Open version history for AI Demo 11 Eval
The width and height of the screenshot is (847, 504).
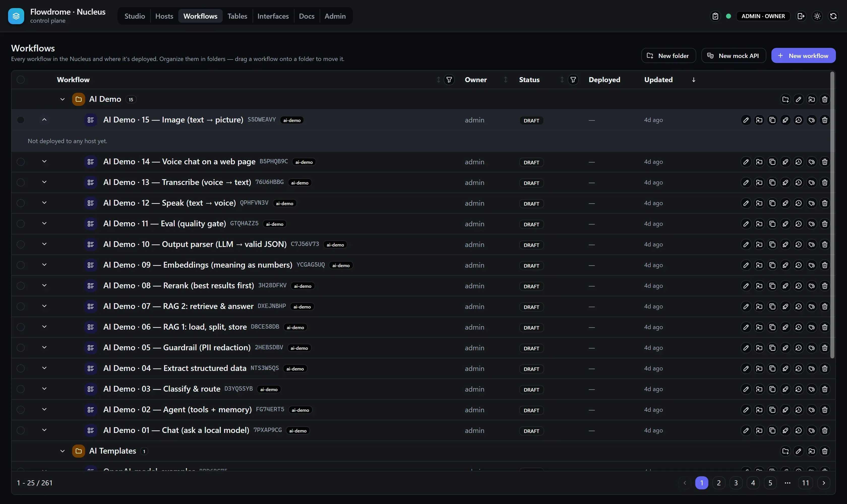798,224
